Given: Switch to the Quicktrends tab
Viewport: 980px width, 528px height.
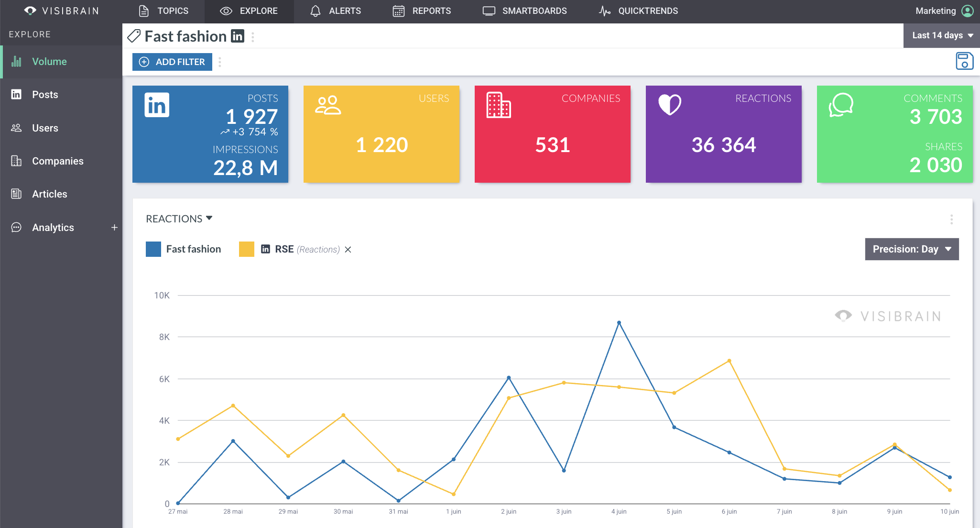Looking at the screenshot, I should coord(638,11).
